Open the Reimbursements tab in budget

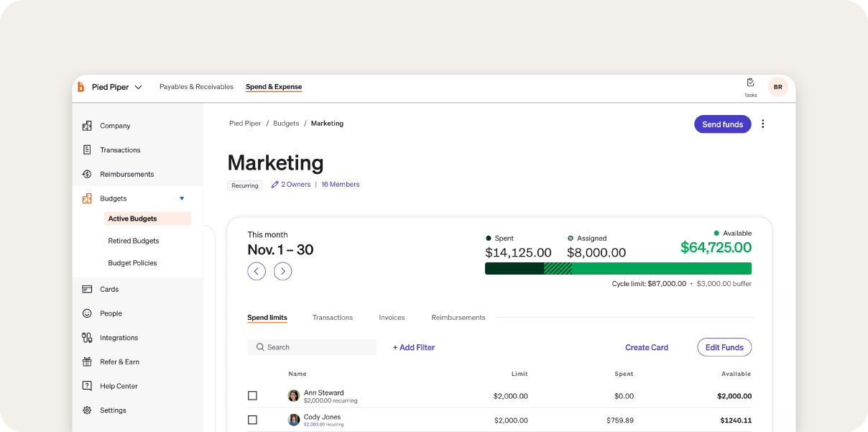(x=458, y=318)
